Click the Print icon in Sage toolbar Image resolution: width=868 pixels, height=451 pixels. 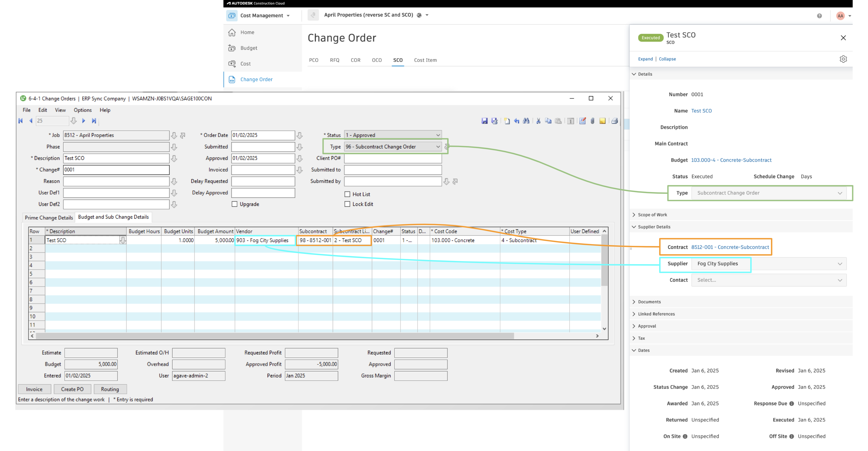point(615,121)
